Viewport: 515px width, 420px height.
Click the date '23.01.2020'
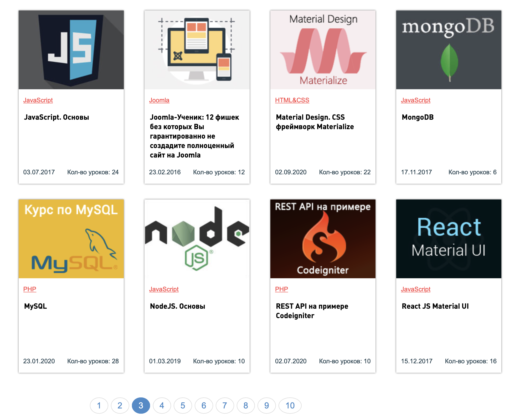pos(39,361)
